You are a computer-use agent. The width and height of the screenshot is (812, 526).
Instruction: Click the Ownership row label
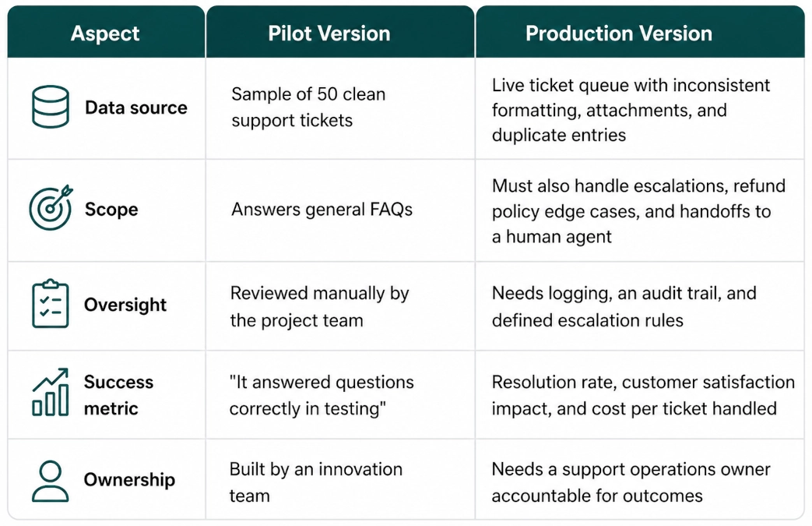pyautogui.click(x=129, y=480)
